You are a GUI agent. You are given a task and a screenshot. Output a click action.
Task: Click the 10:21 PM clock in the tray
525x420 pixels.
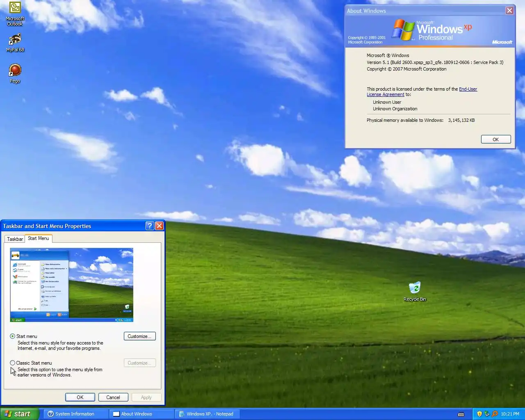pos(510,414)
